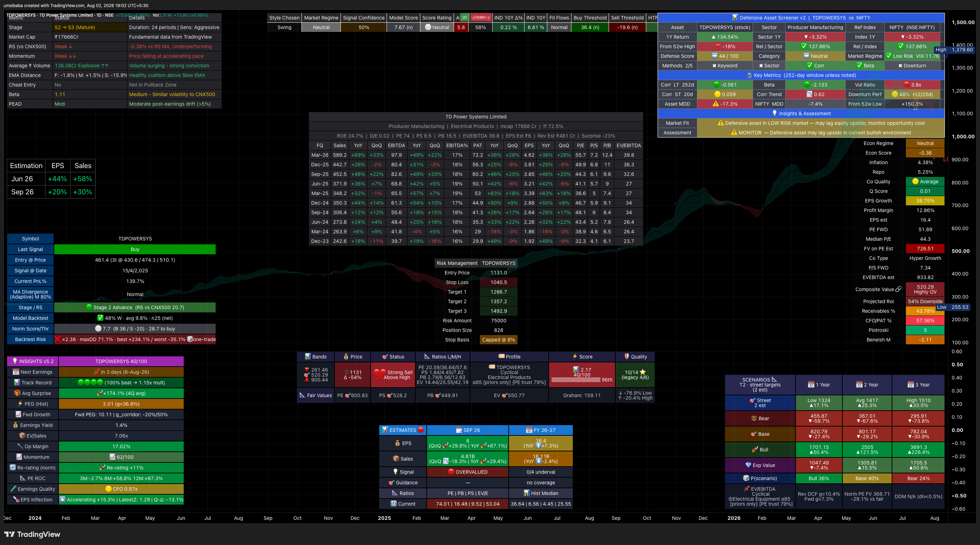Image resolution: width=980 pixels, height=545 pixels.
Task: Click the box icon beside EV/Sales
Action: pos(22,436)
